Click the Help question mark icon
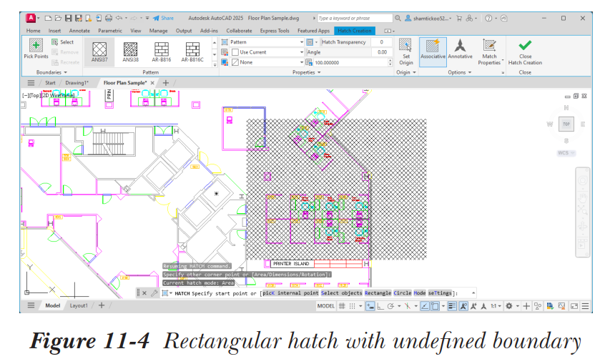The image size is (605, 364). pos(488,18)
